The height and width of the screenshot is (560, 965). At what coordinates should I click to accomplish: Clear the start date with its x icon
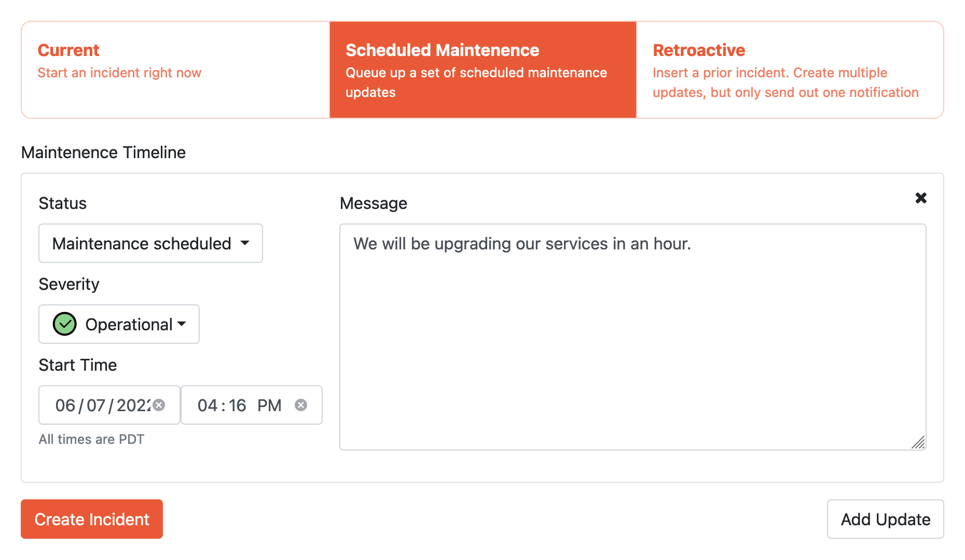159,405
